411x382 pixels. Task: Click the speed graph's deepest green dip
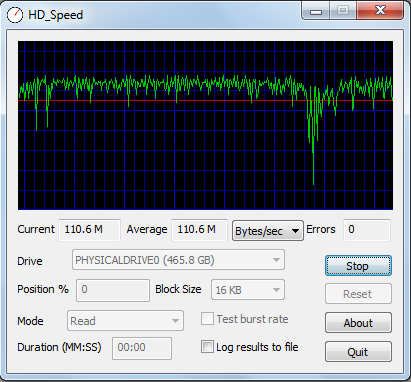[313, 182]
